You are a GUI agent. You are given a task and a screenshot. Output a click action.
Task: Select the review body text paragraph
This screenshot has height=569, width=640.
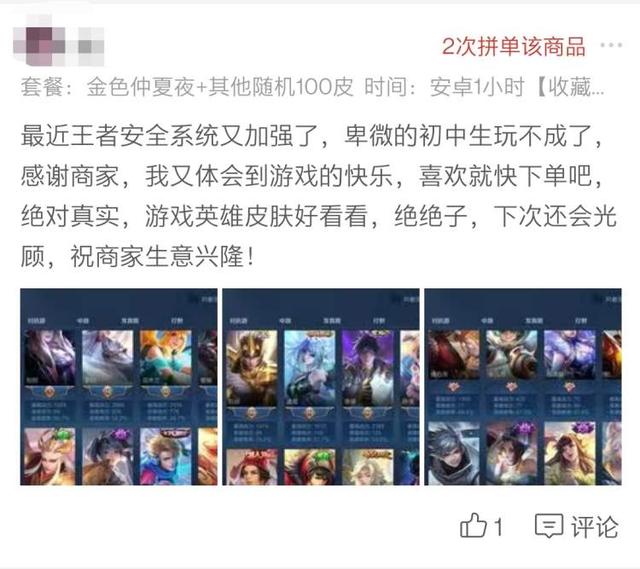pyautogui.click(x=319, y=196)
